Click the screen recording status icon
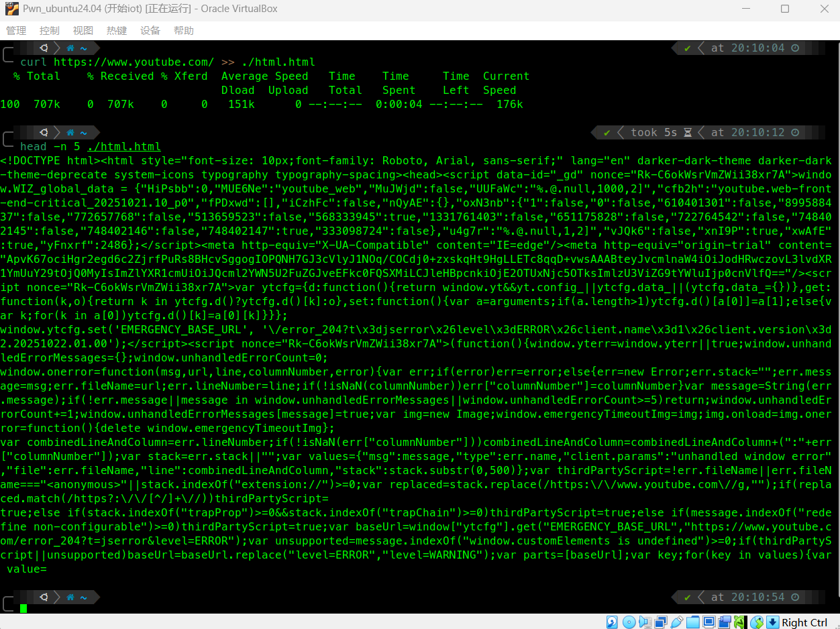Viewport: 840px width, 629px height. pos(724,622)
